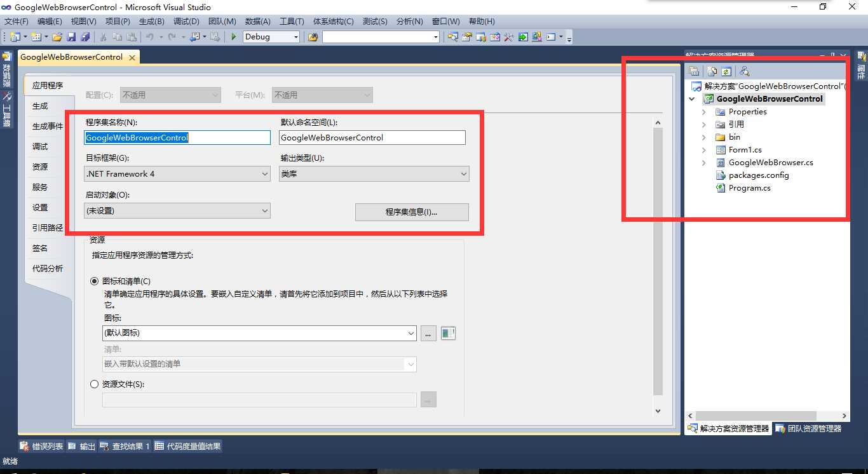The image size is (868, 474).
Task: Select the 图标和清单 radio button
Action: 95,281
